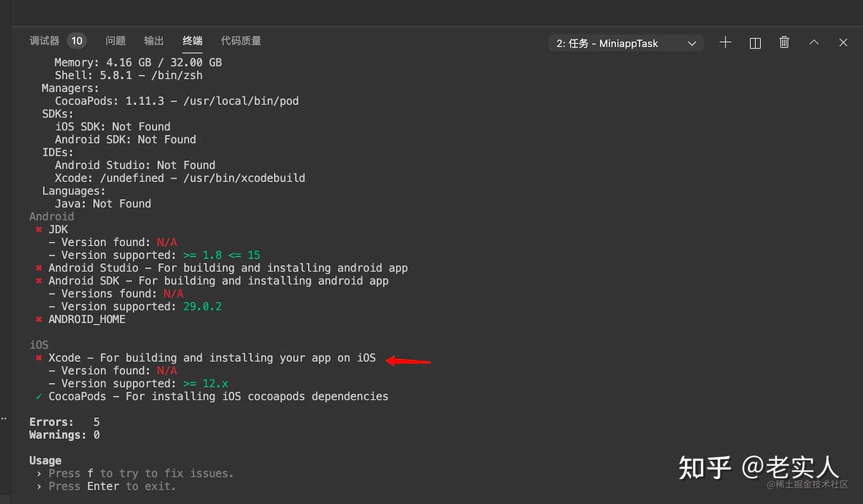Switch to the 调试器 tab
This screenshot has height=504, width=863.
click(x=44, y=41)
